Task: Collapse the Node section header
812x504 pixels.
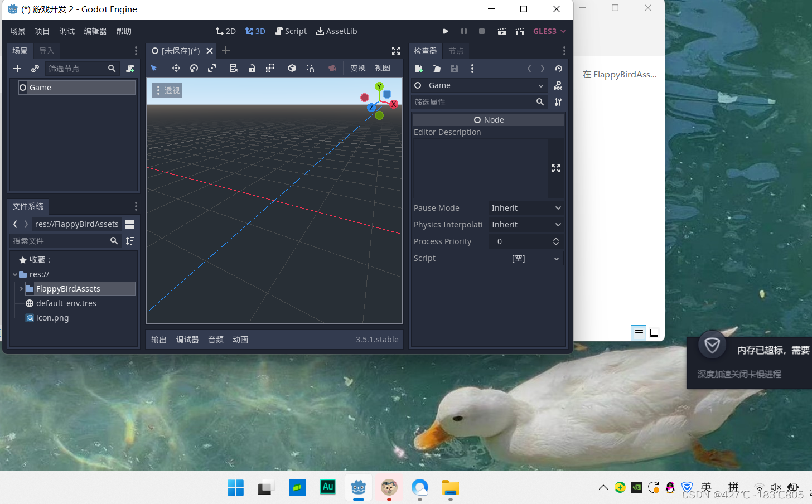Action: coord(489,120)
